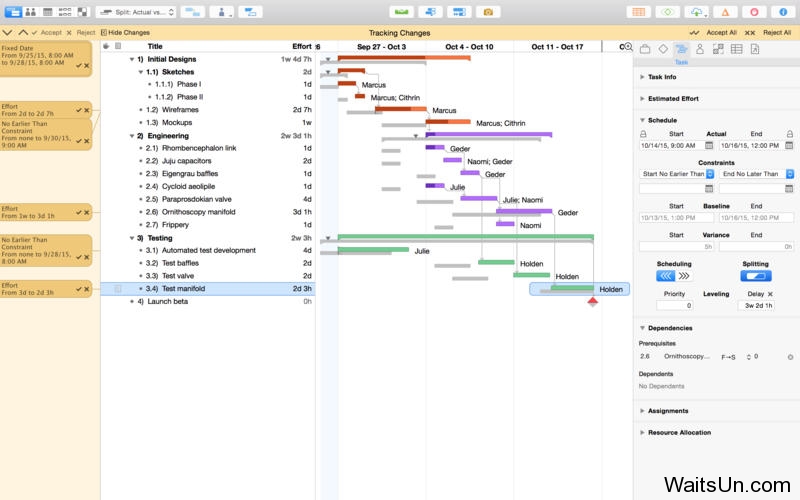The width and height of the screenshot is (800, 500).
Task: Open the Custom Data inspector table icon
Action: point(736,49)
